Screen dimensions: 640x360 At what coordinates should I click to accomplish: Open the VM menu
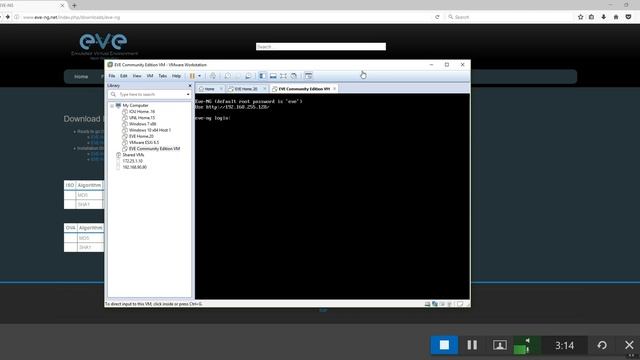(x=150, y=76)
